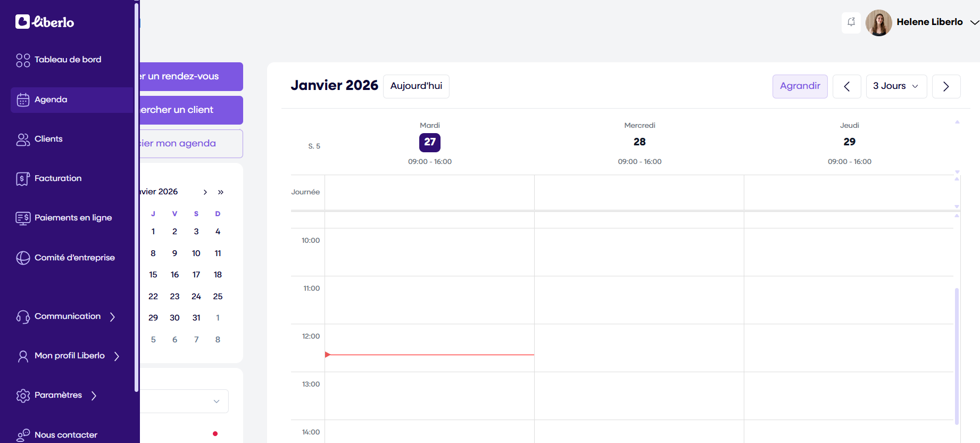
Task: Select day 16 in the mini calendar
Action: point(175,275)
